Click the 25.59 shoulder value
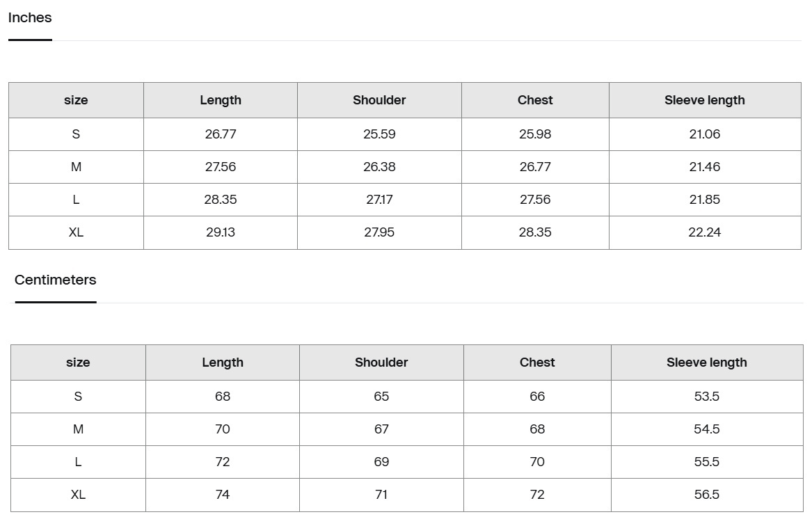Image resolution: width=812 pixels, height=526 pixels. [379, 134]
